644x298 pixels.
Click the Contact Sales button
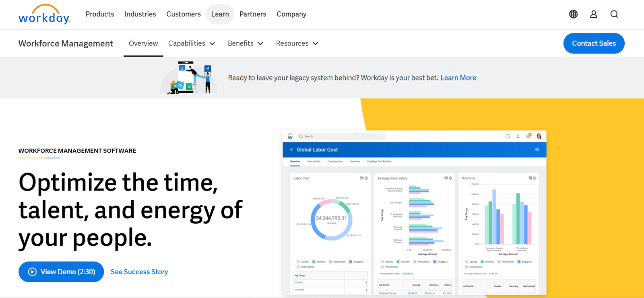pos(594,43)
